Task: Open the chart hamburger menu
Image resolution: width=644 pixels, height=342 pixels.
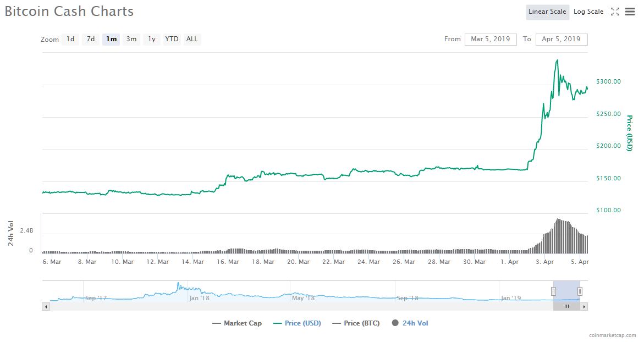Action: click(x=630, y=12)
